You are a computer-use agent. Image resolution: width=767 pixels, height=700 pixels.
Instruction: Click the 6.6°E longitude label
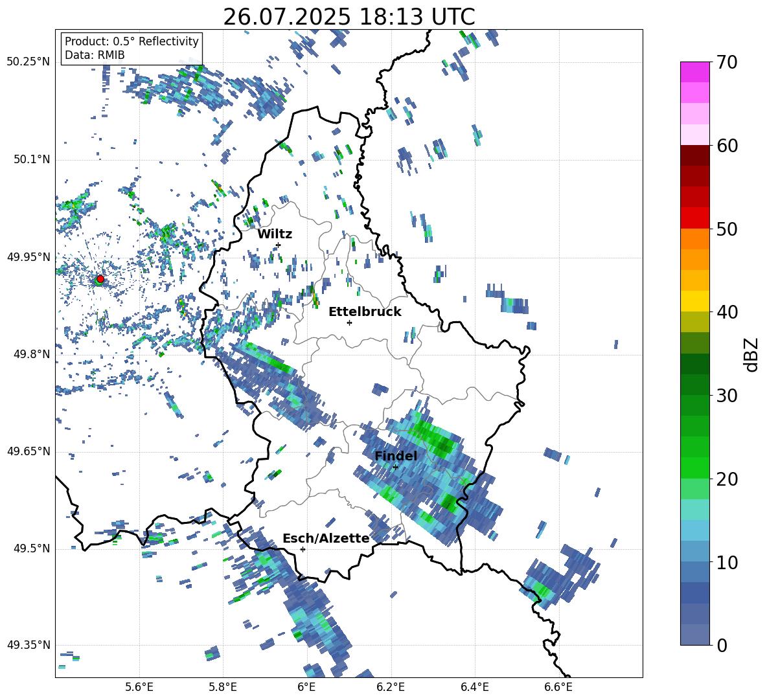coord(558,688)
